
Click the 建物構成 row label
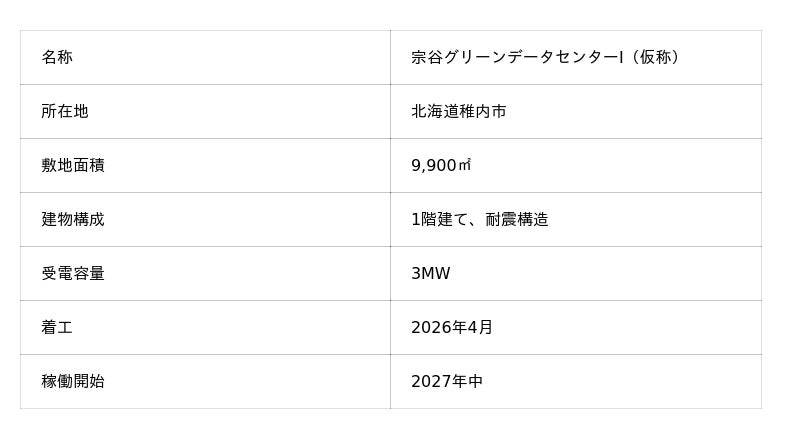click(x=73, y=219)
